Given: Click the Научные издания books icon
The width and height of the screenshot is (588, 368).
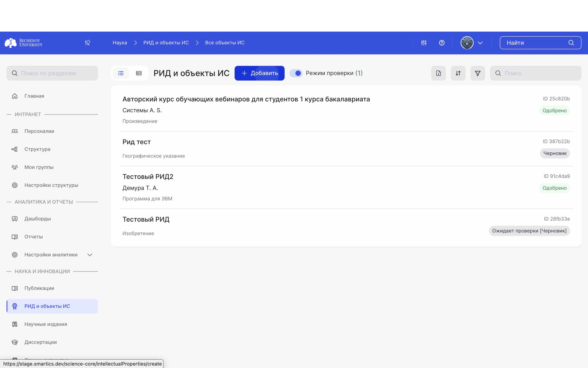Looking at the screenshot, I should tap(14, 324).
